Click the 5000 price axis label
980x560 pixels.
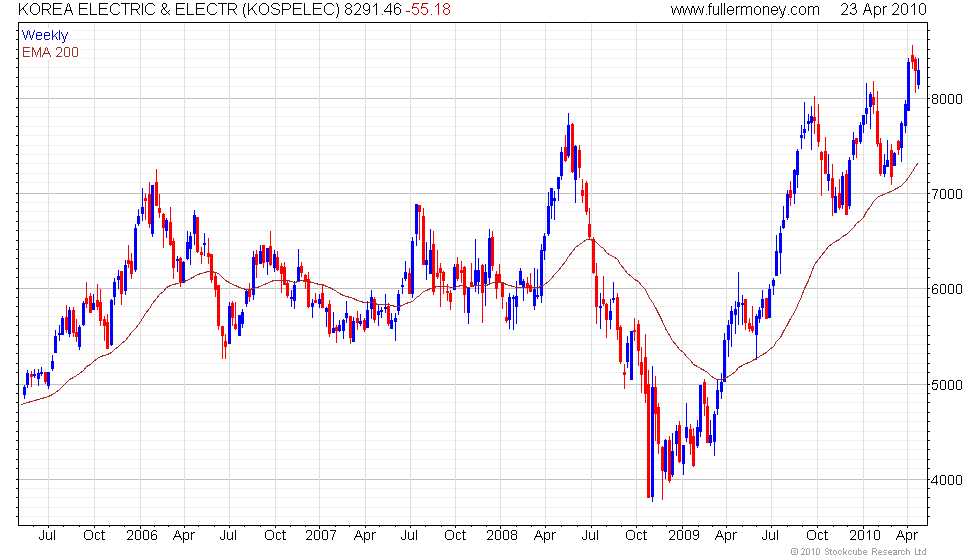[x=946, y=385]
